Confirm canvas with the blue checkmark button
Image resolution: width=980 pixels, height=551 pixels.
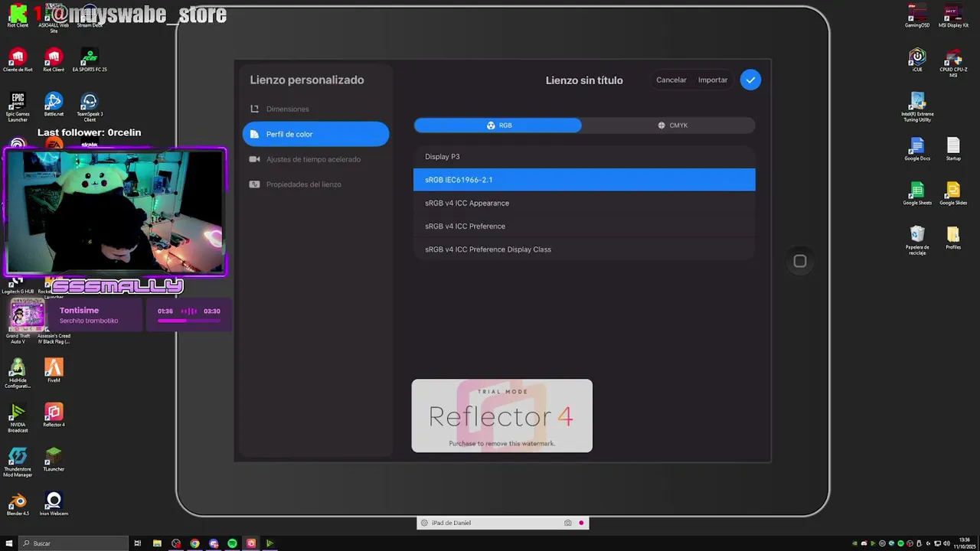750,80
